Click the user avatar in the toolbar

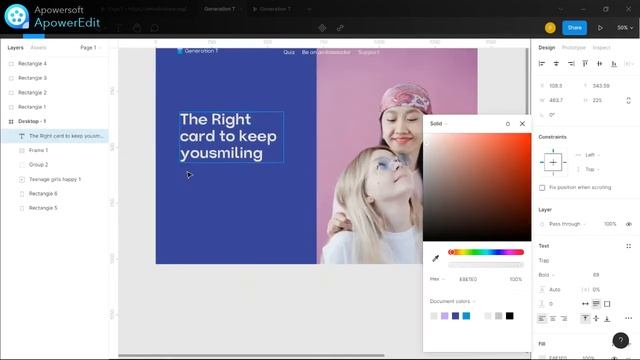click(x=550, y=28)
